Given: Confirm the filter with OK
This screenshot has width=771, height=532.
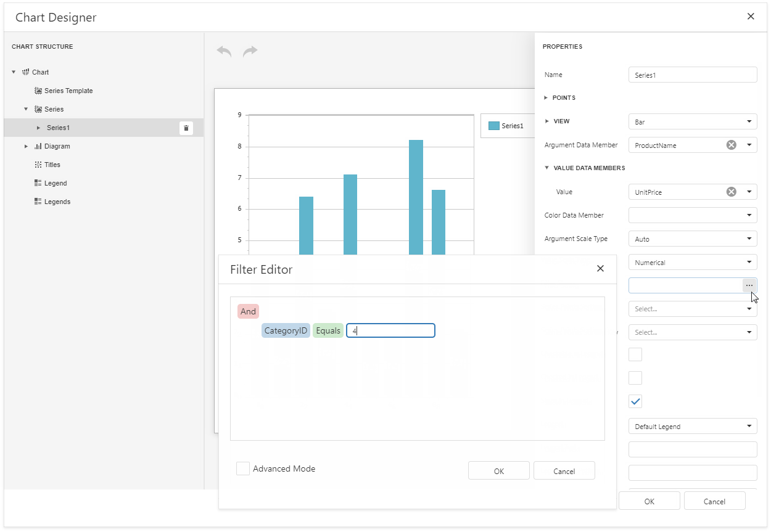Looking at the screenshot, I should pyautogui.click(x=498, y=470).
